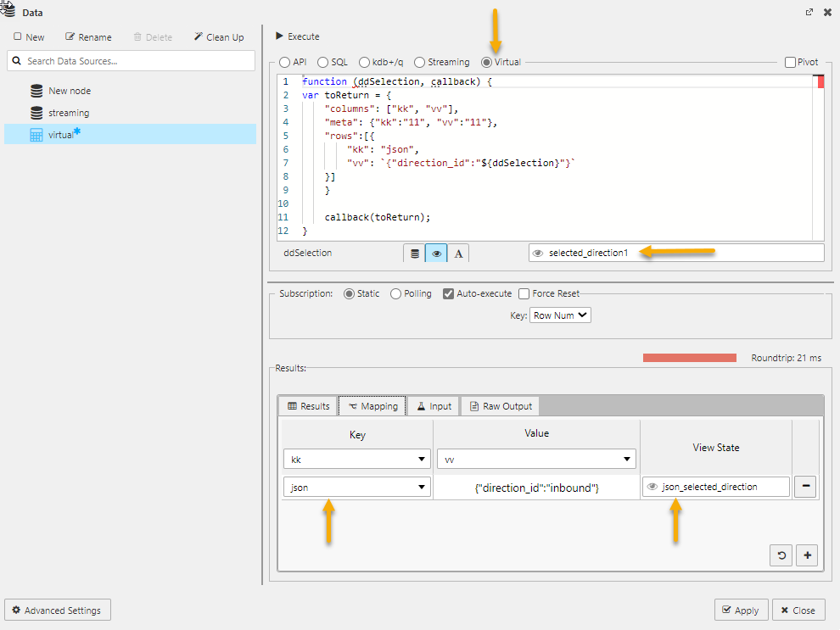840x630 pixels.
Task: Switch to the Raw Output tab
Action: [x=501, y=406]
